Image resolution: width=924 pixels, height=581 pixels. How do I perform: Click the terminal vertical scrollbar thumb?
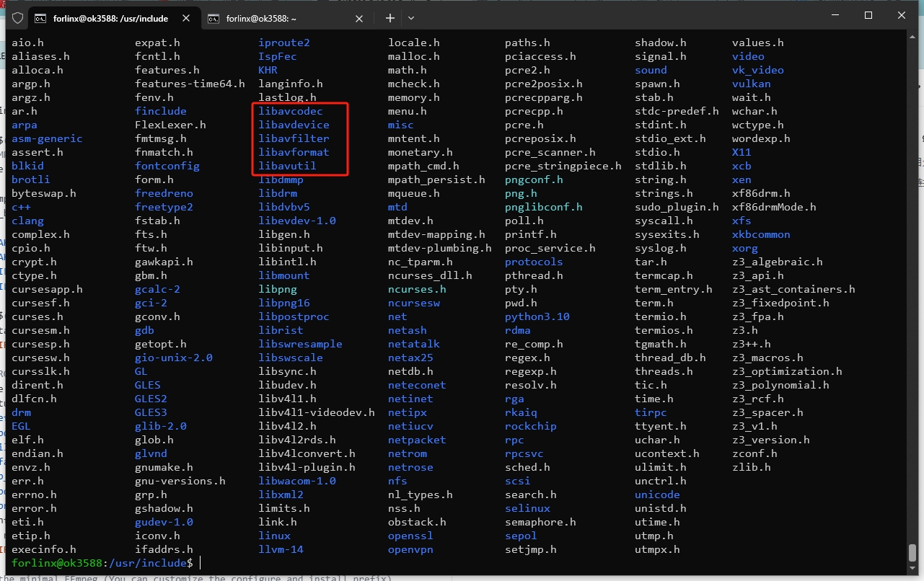(x=912, y=552)
